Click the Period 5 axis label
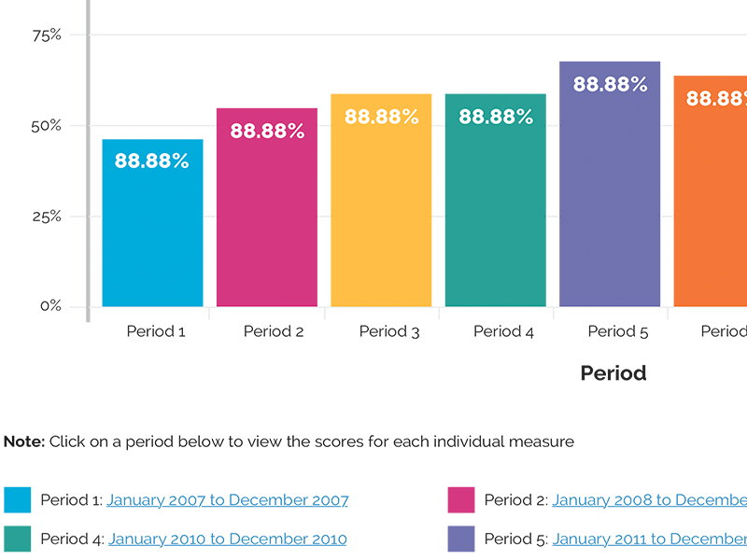Screen dimensions: 747x560 click(x=618, y=331)
